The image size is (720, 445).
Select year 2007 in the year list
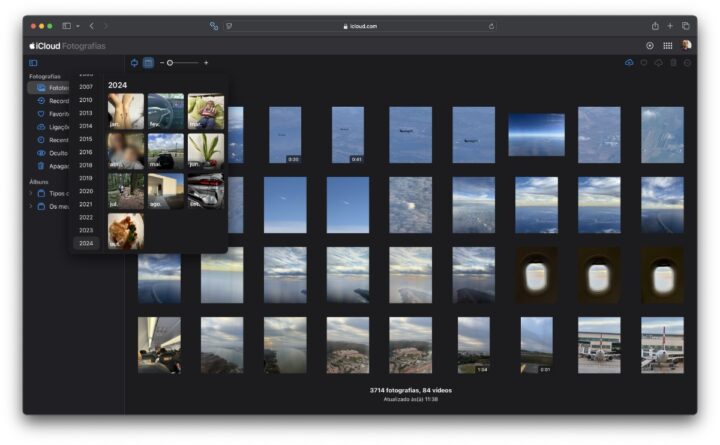(x=86, y=87)
